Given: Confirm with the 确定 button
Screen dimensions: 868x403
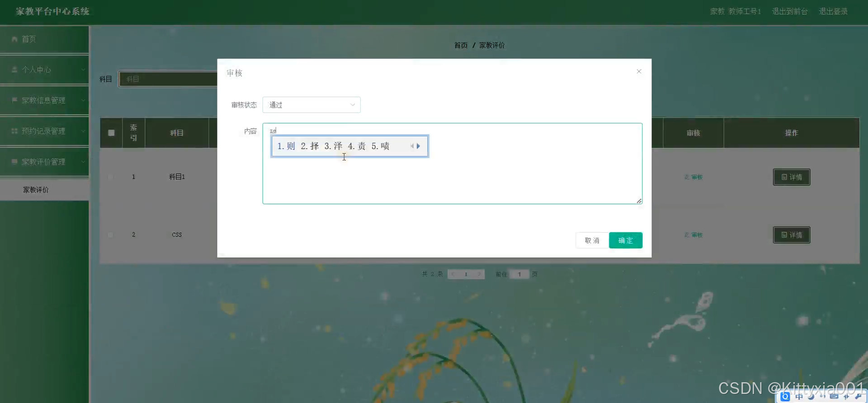Looking at the screenshot, I should coord(625,240).
